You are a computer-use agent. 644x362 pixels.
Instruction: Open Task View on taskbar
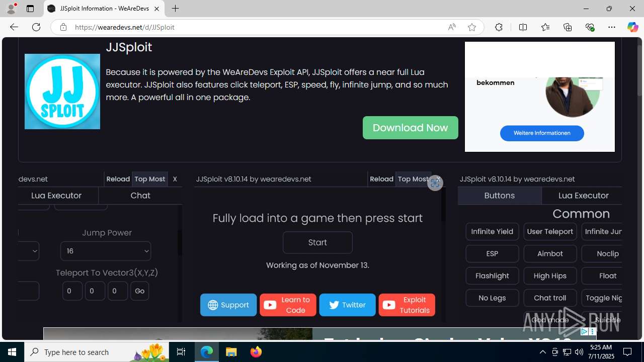tap(181, 352)
